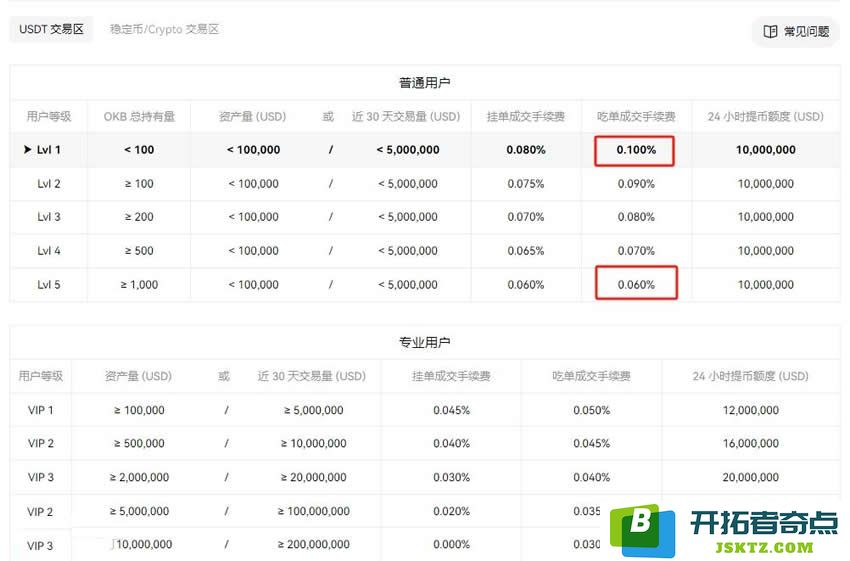This screenshot has width=850, height=561.
Task: Click the ≥ 2,000,000 assets cell
Action: [x=139, y=478]
